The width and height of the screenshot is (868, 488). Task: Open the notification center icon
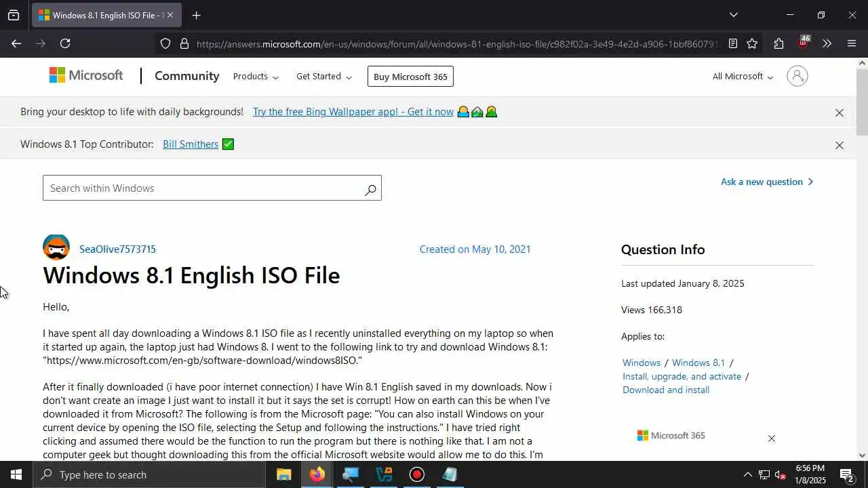(846, 474)
